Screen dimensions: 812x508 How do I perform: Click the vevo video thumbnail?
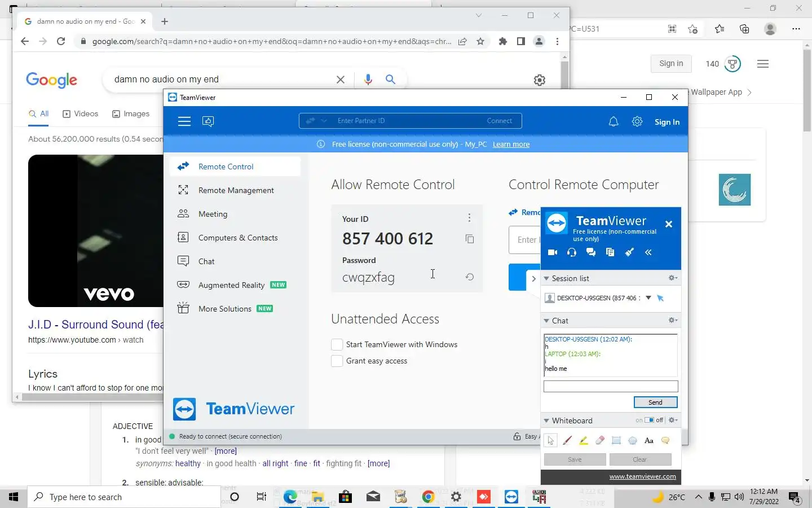(96, 231)
